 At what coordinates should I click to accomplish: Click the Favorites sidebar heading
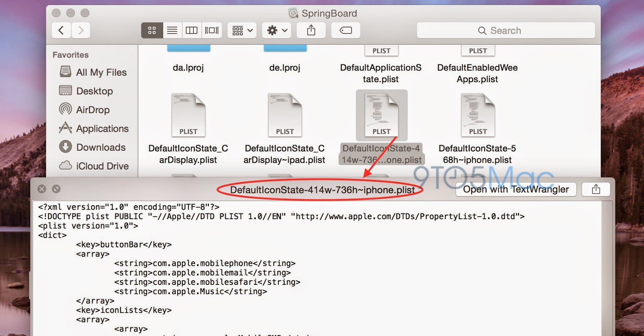pos(70,55)
